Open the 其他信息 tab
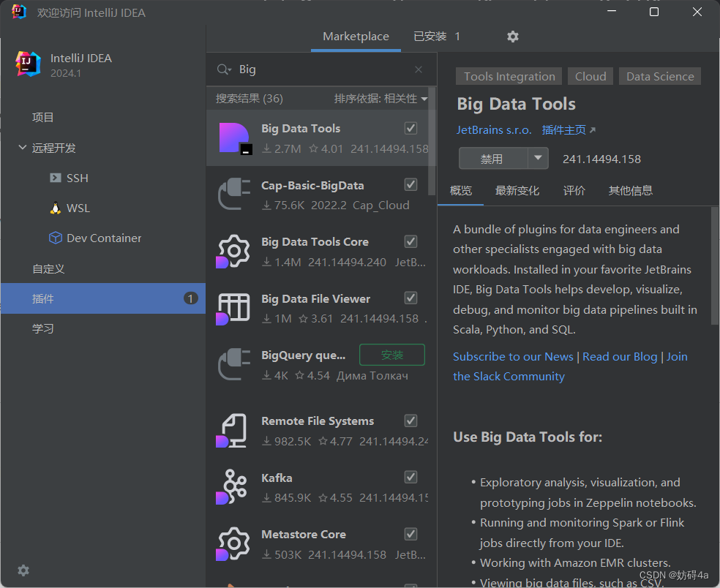Screen dimensions: 720x588 [x=631, y=190]
